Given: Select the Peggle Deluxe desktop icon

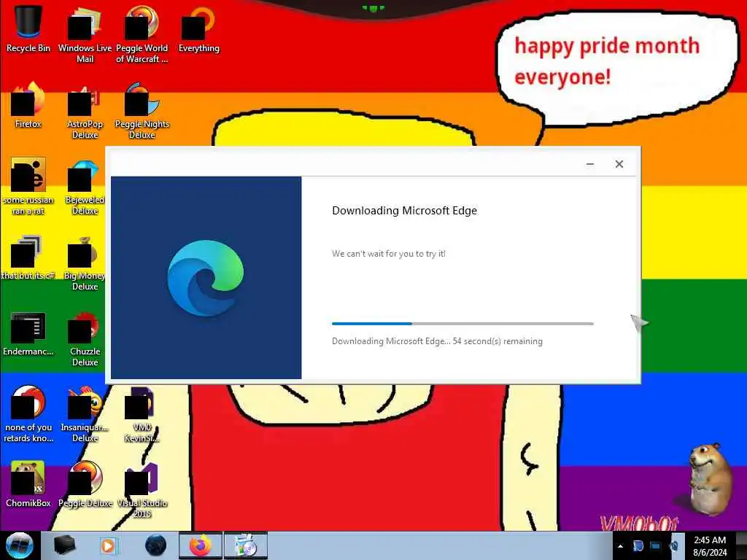Looking at the screenshot, I should click(85, 484).
